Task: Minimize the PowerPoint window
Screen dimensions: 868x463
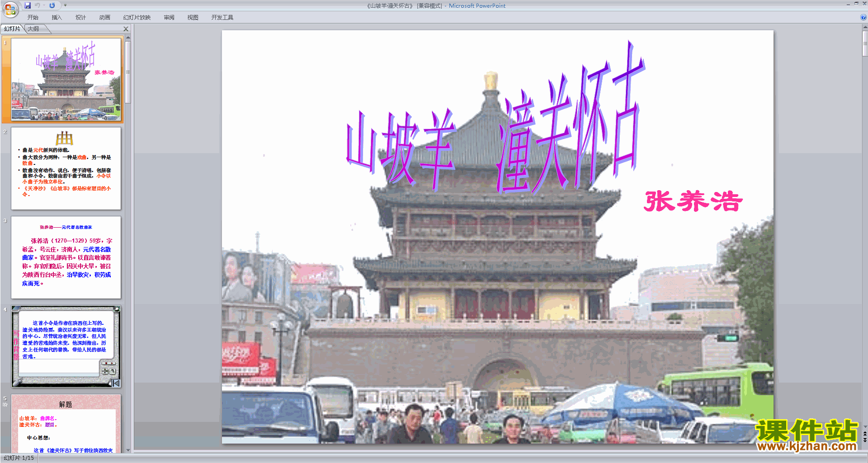Action: (848, 4)
